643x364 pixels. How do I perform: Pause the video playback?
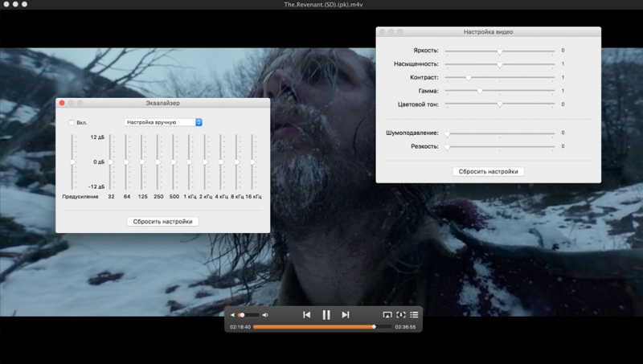coord(326,315)
